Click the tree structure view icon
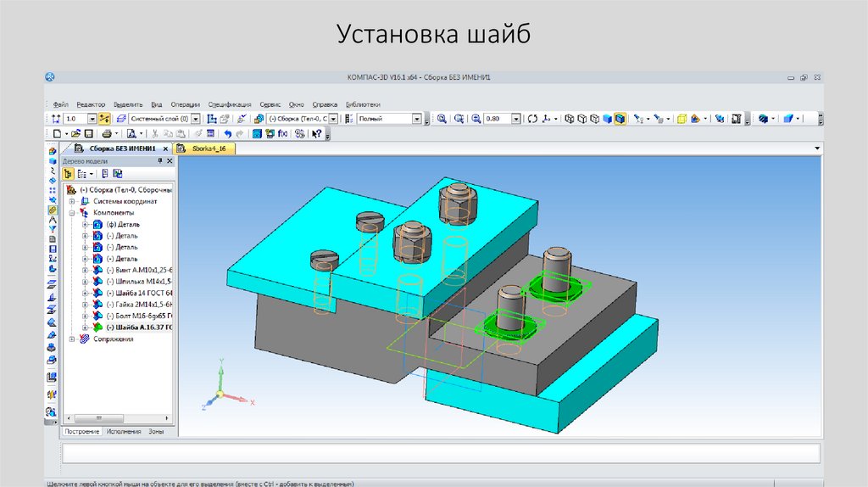 pyautogui.click(x=81, y=173)
